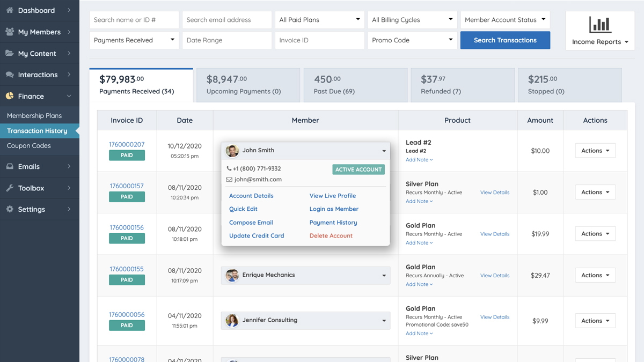
Task: Open Actions menu for Gold Plan $19.99 row
Action: pyautogui.click(x=595, y=234)
